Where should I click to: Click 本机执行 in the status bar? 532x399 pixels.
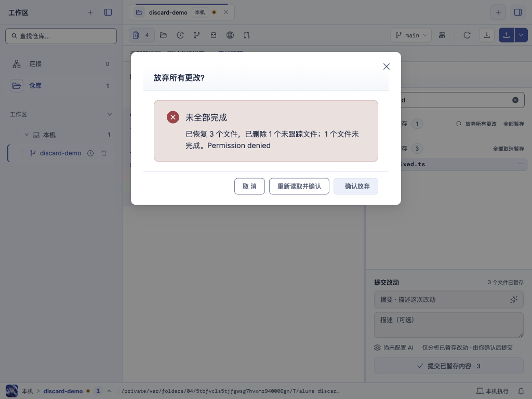pos(493,391)
